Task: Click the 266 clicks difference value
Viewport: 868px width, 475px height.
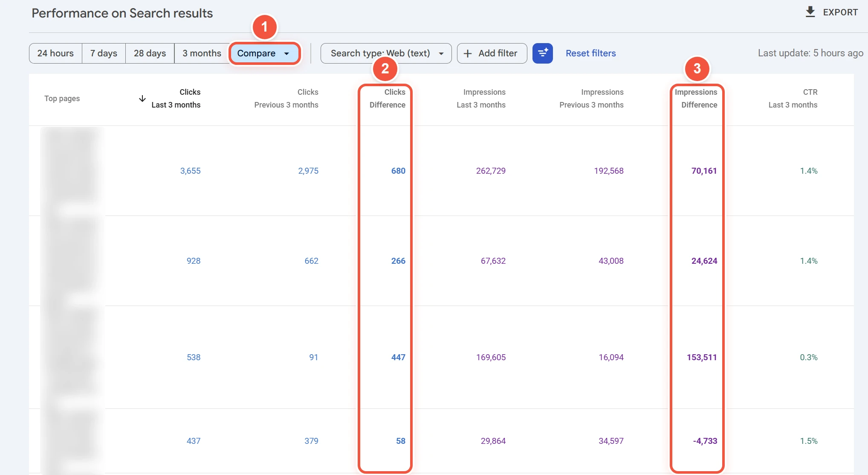Action: [398, 261]
